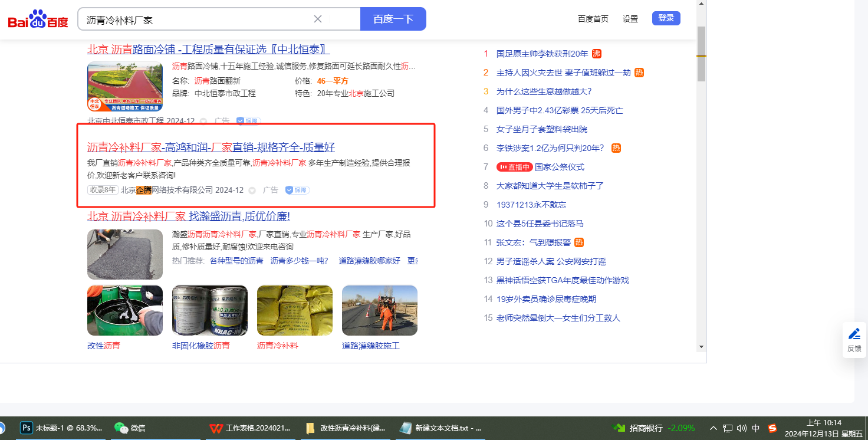Click the 招商银行 stock ticker in the taskbar
The width and height of the screenshot is (868, 440).
654,428
